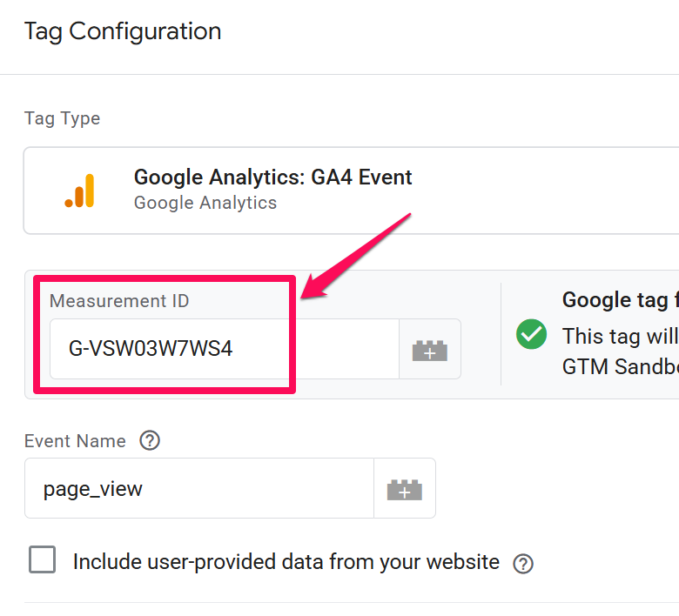This screenshot has width=679, height=616.
Task: Select the Google Analytics: GA4 Event tag type
Action: point(351,191)
